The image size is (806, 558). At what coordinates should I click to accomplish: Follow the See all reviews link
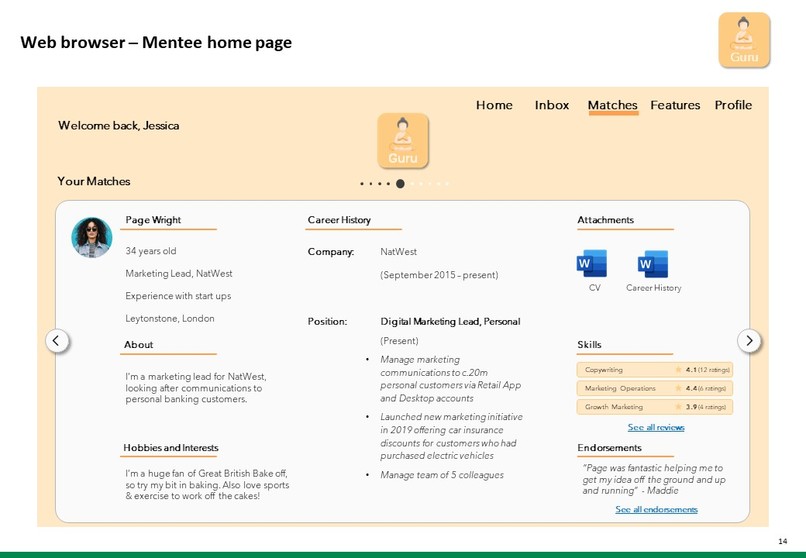(656, 427)
